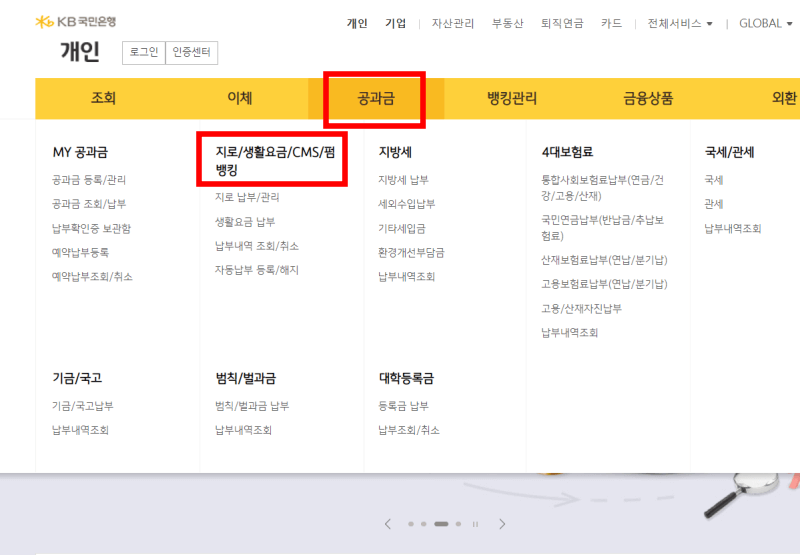Open 자동납부 등록/해지
The image size is (800, 555).
coord(257,270)
